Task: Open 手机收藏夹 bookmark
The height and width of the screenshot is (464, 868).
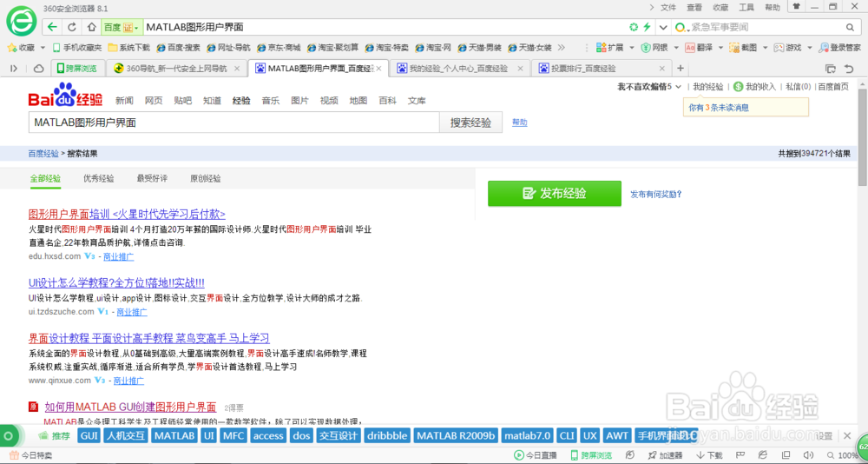Action: (x=77, y=48)
